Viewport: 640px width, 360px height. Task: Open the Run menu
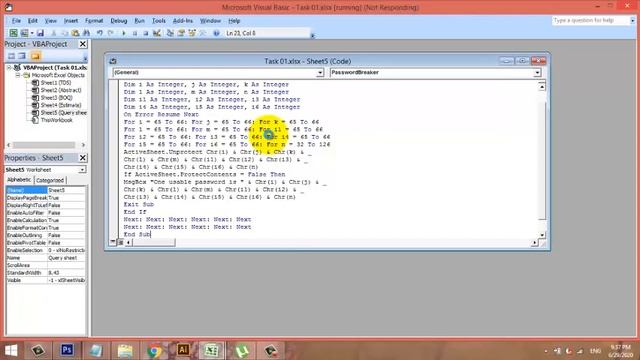pos(140,20)
